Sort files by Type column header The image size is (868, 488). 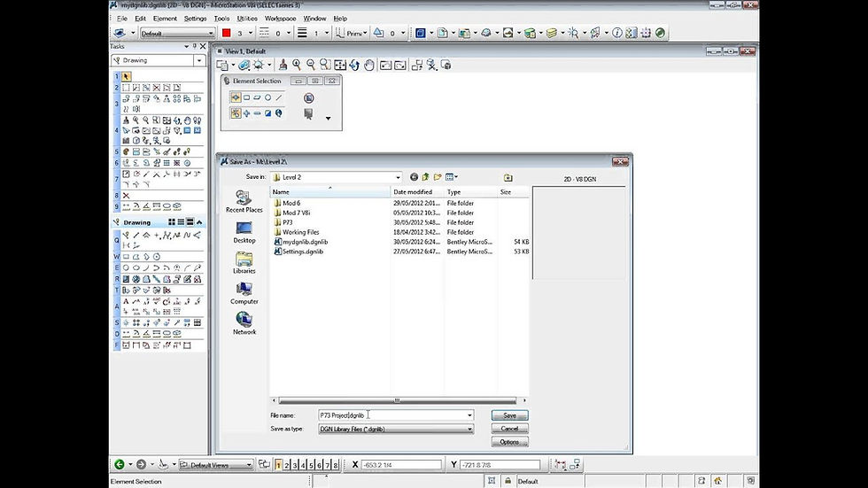tap(470, 192)
